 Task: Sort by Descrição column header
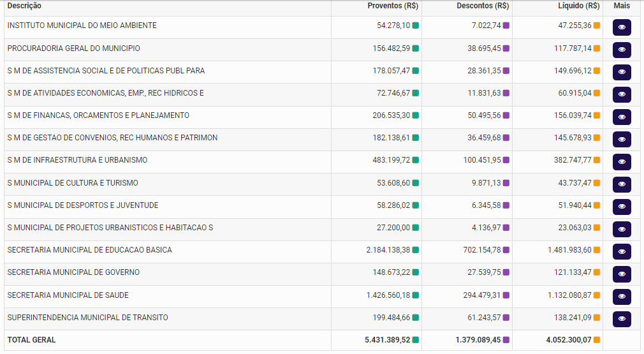point(24,6)
